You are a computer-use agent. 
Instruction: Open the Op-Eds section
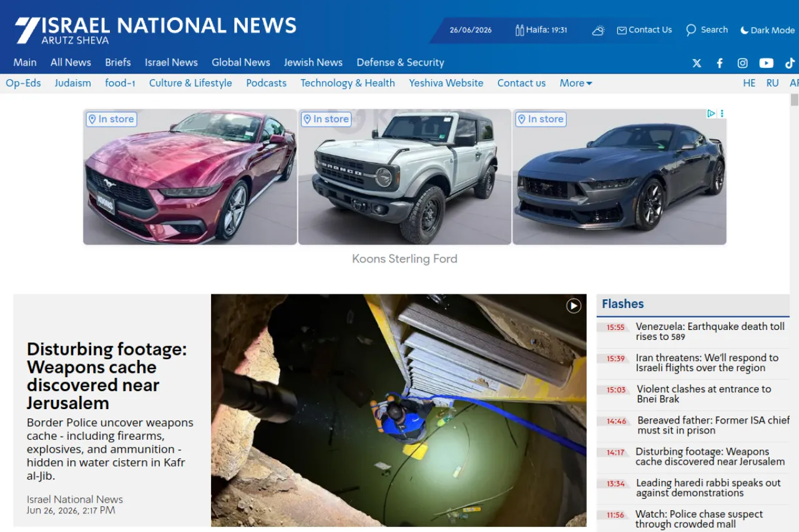pos(23,83)
